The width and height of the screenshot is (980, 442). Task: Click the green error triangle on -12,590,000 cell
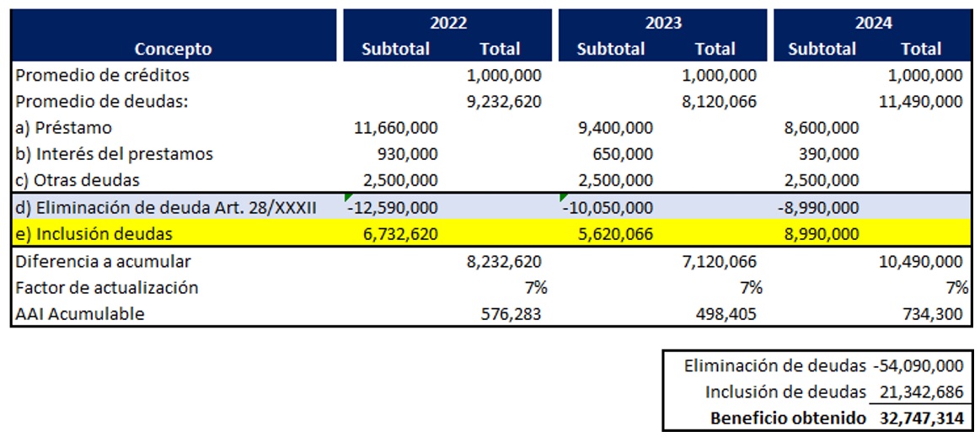click(x=348, y=198)
